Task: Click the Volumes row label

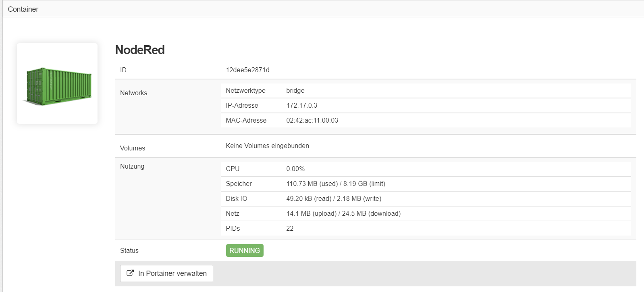Action: [132, 148]
